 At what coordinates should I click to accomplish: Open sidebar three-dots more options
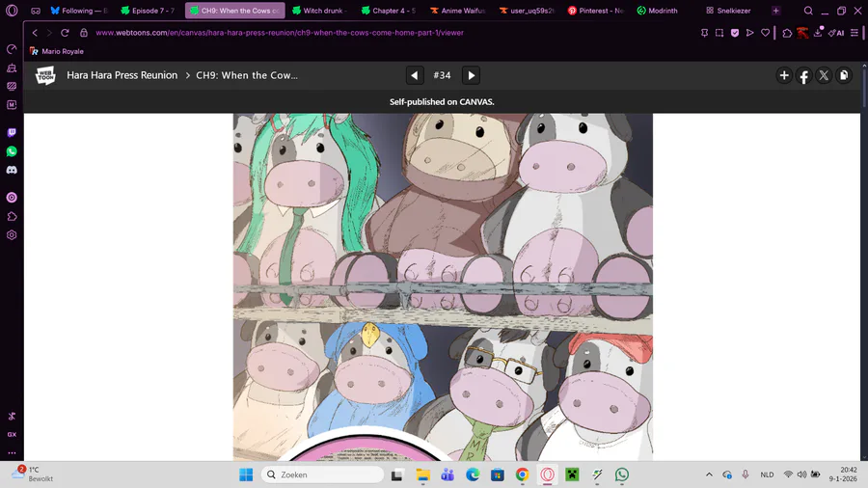(x=12, y=452)
